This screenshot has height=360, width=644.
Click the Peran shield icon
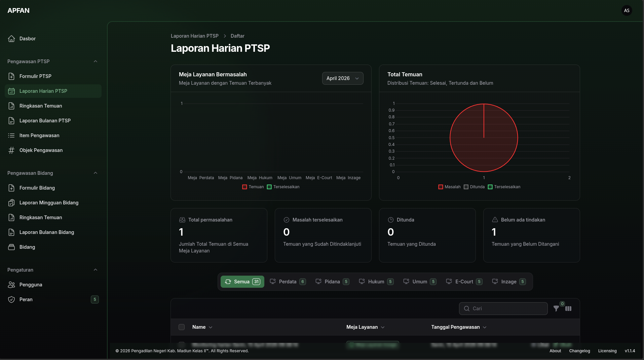[11, 299]
